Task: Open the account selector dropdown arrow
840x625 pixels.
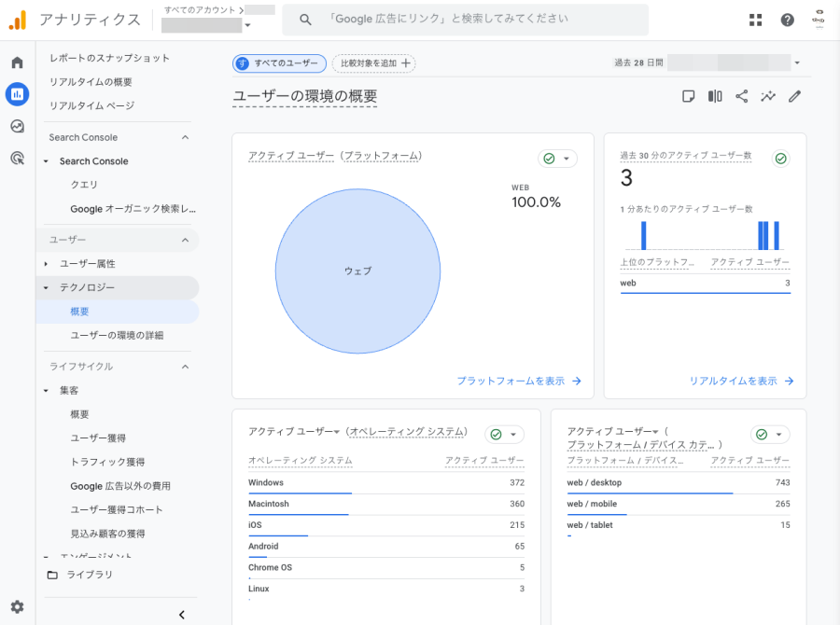Action: coord(247,25)
